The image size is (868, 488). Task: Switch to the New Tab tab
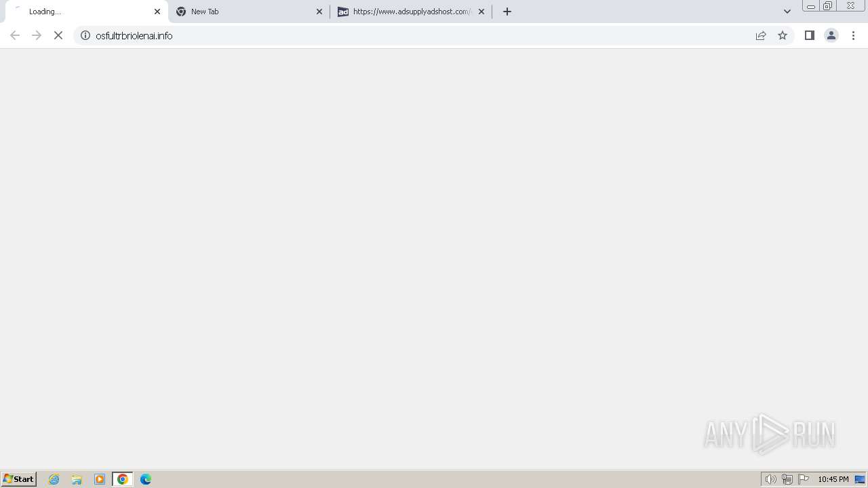click(248, 12)
